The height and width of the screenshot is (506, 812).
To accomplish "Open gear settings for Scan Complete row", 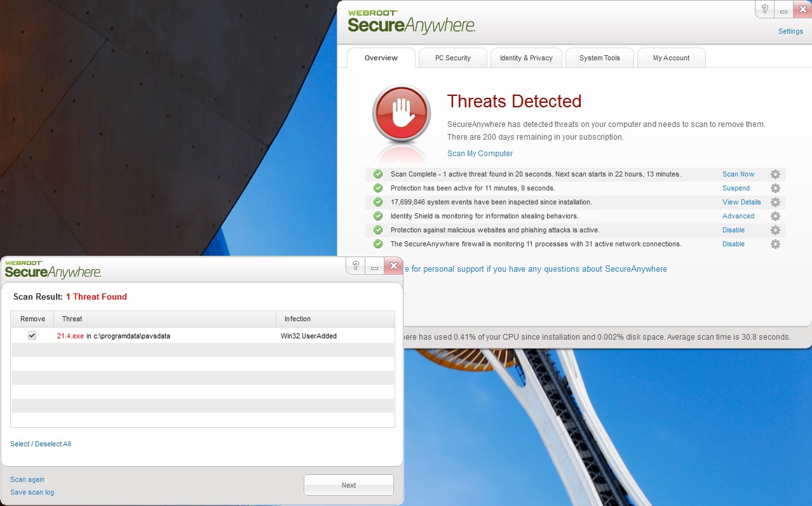I will point(775,175).
